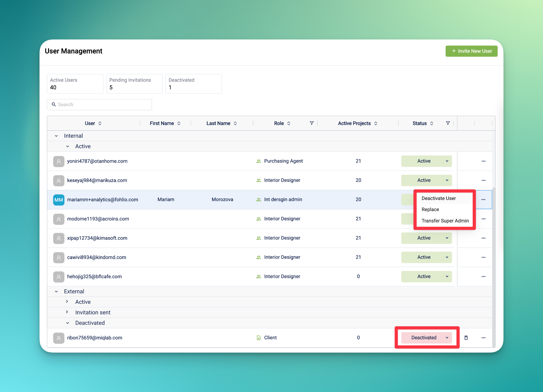Viewport: 543px width, 392px height.
Task: Collapse the Deactivated subgroup
Action: click(68, 323)
